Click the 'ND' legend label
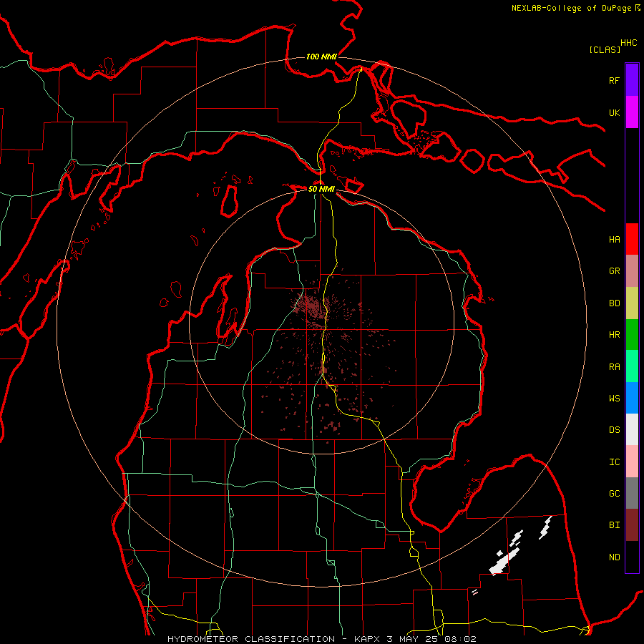This screenshot has width=644, height=644. coord(614,557)
